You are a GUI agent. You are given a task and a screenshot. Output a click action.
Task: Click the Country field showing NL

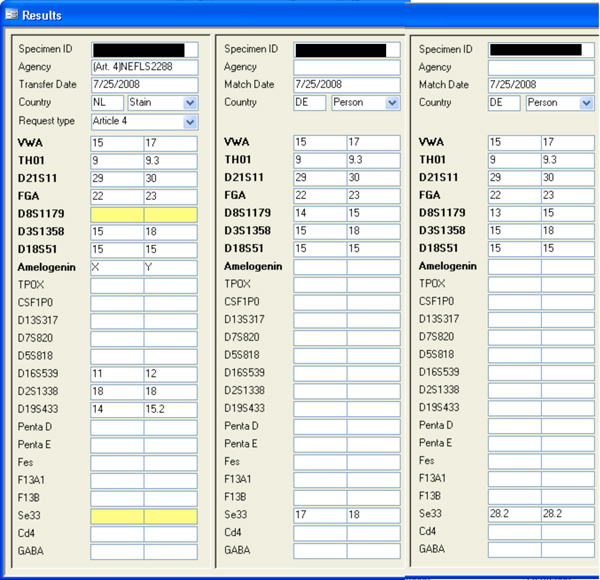click(x=107, y=102)
